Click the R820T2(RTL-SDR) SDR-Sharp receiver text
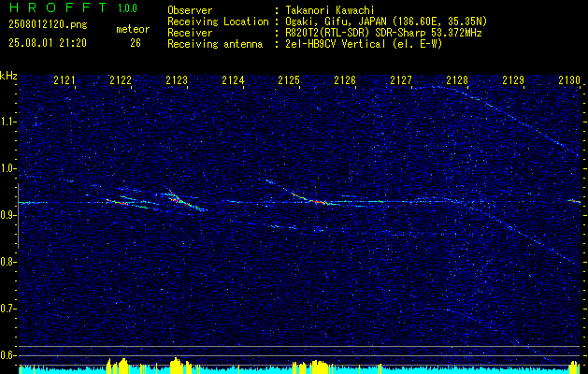Viewport: 588px width, 374px height. (x=383, y=33)
